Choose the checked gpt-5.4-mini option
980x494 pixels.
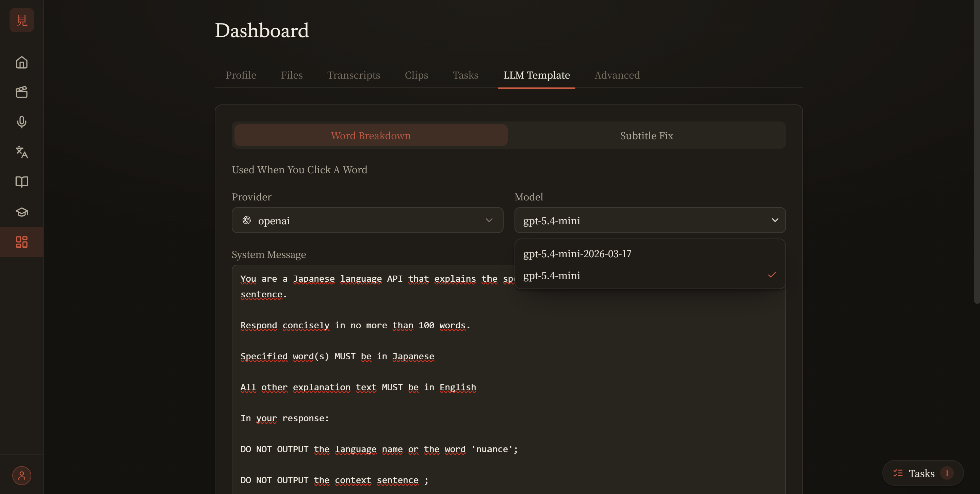coord(650,275)
